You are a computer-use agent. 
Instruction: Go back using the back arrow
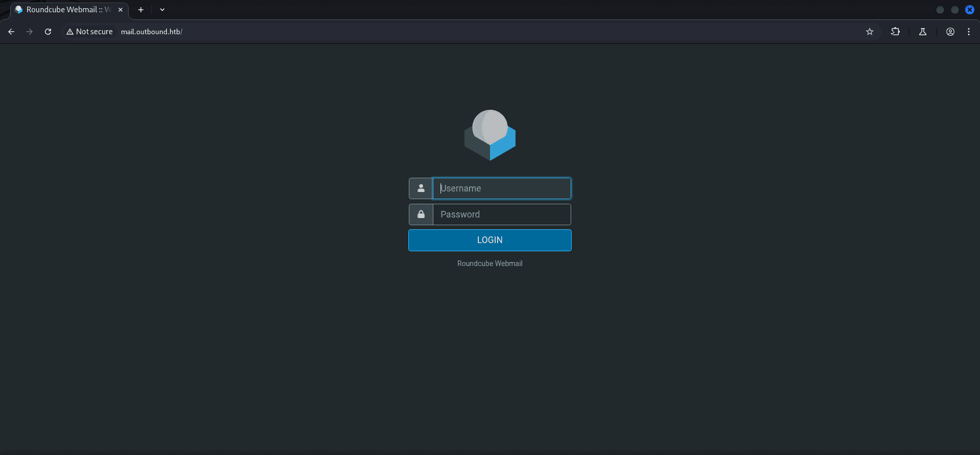coord(11,32)
